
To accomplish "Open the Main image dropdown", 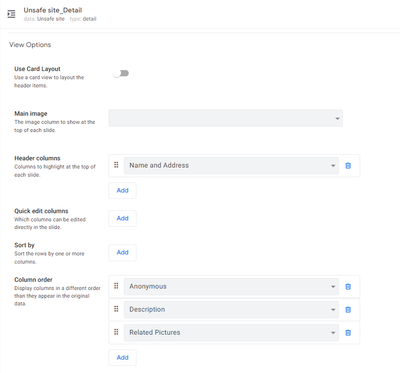I will (225, 118).
